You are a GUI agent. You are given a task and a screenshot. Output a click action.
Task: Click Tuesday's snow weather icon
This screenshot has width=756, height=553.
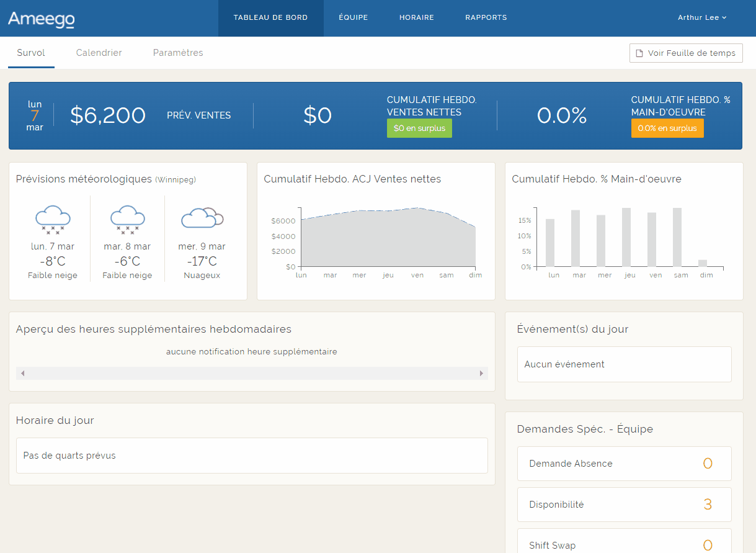(127, 219)
